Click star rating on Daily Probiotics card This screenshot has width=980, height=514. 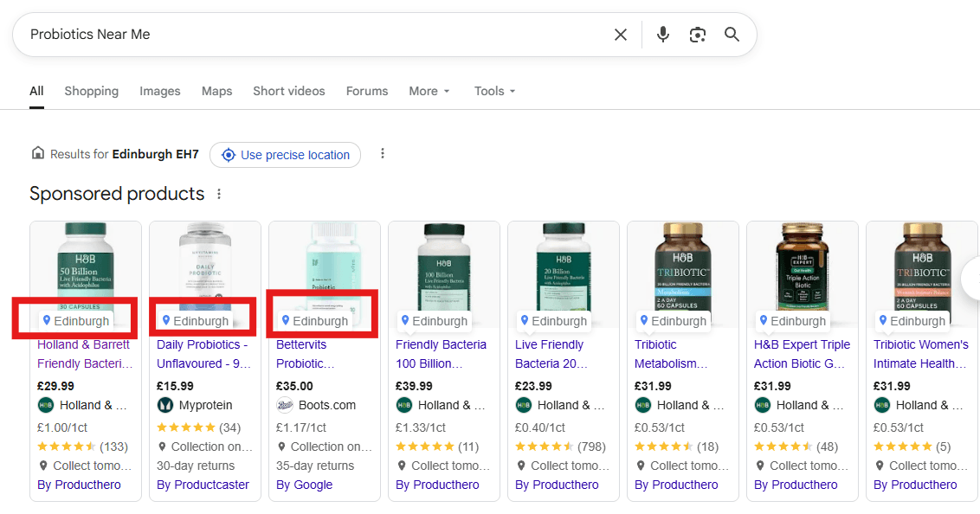(185, 427)
